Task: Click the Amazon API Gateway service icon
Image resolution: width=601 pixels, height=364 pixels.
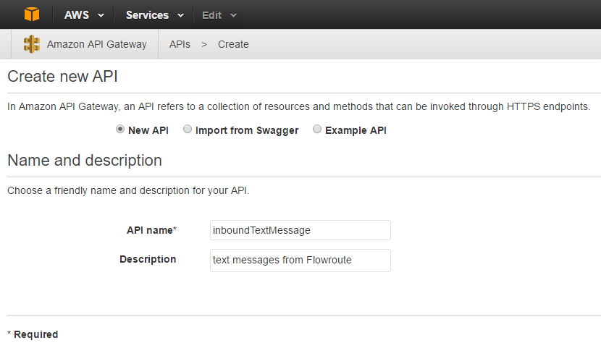Action: coord(31,44)
